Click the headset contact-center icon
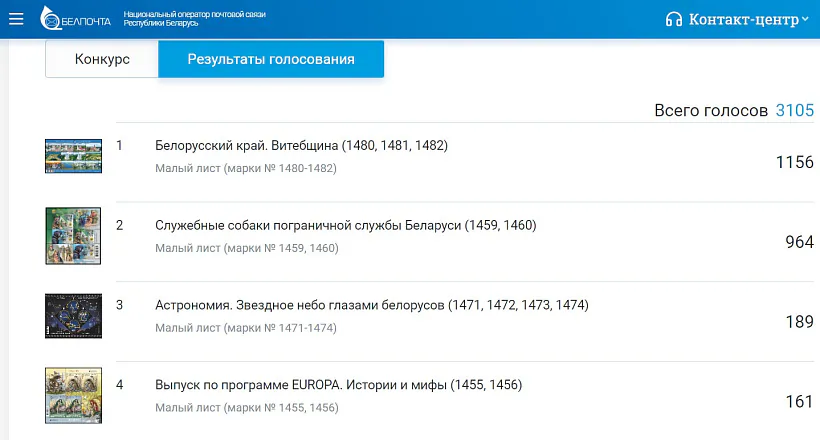Viewport: 820px width, 440px height. point(673,19)
